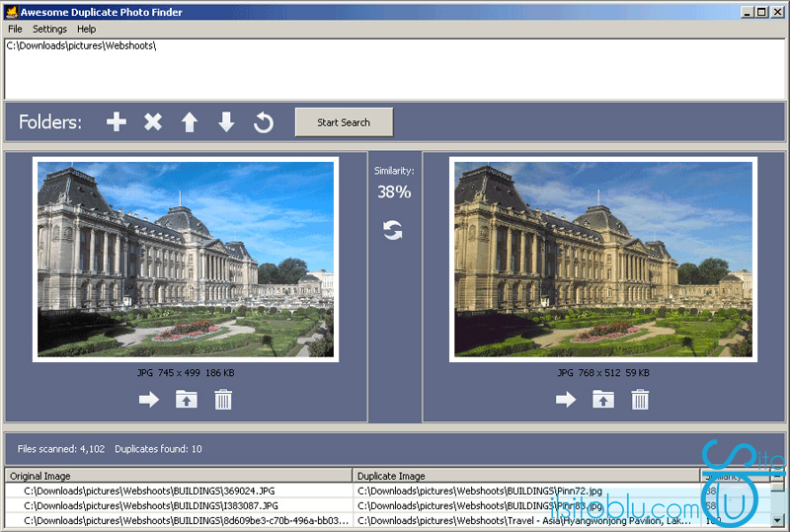The image size is (790, 532).
Task: Start the duplicate search
Action: tap(344, 122)
